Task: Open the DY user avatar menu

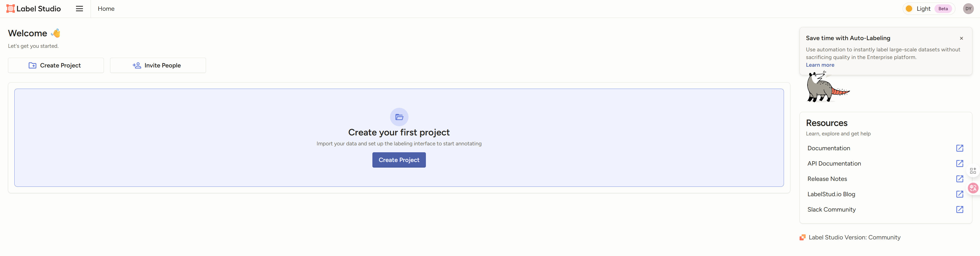Action: coord(968,9)
